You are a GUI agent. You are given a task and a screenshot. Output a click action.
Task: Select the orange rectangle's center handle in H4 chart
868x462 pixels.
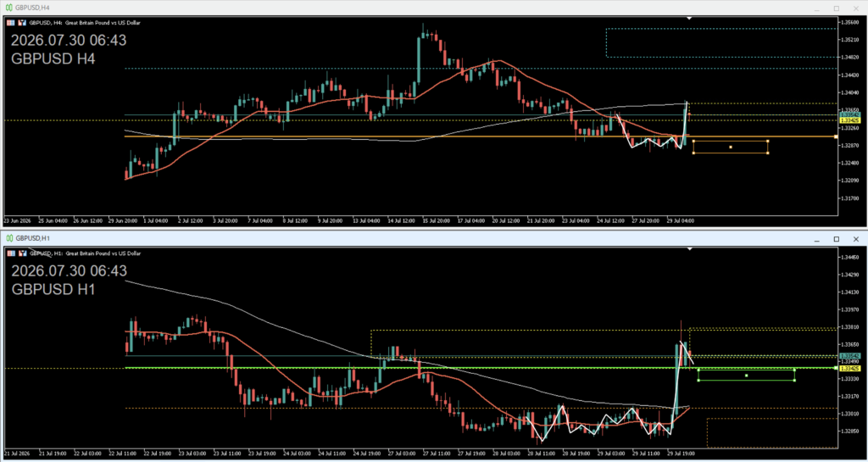(x=731, y=147)
